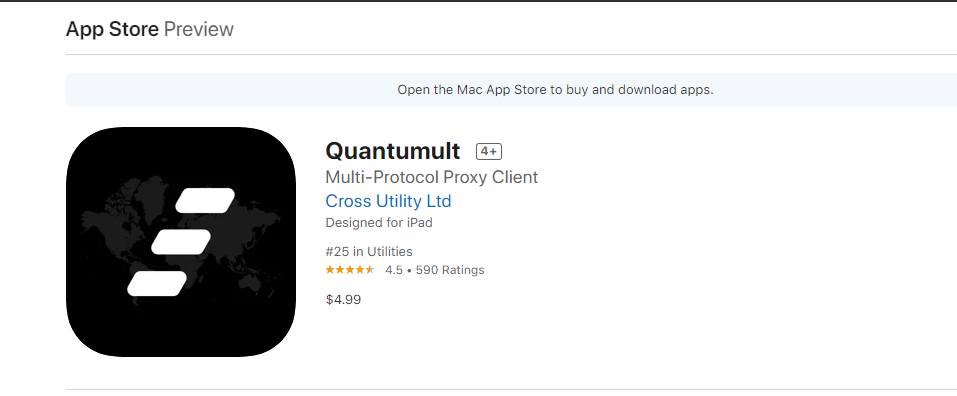Go to App Store home from header

coord(112,29)
